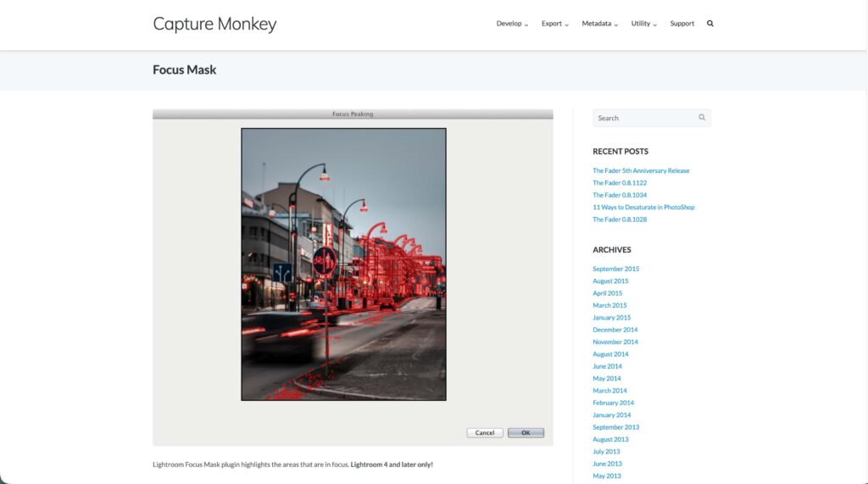Screen dimensions: 868x484
Task: Open the August 2014 archive
Action: click(x=610, y=353)
